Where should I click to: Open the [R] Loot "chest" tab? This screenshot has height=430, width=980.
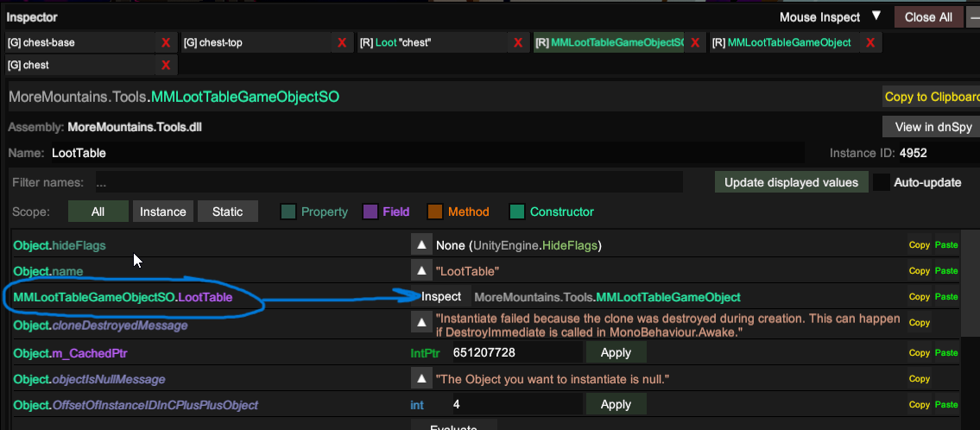tap(433, 42)
